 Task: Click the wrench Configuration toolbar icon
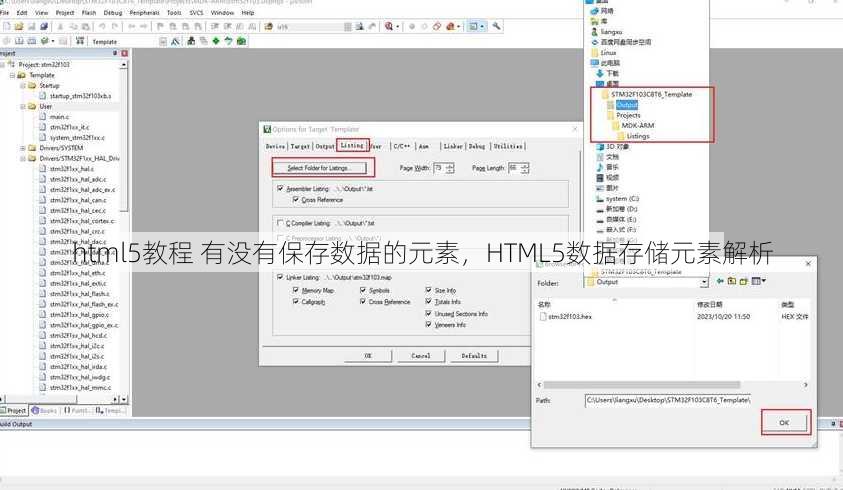(496, 26)
